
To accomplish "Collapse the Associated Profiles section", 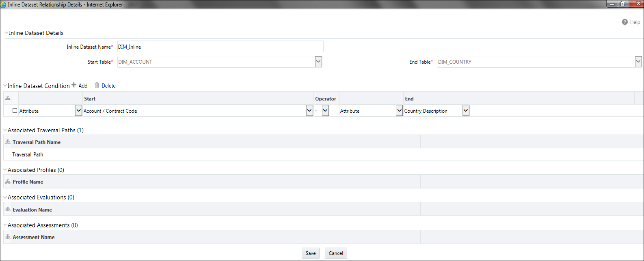I will tap(5, 170).
